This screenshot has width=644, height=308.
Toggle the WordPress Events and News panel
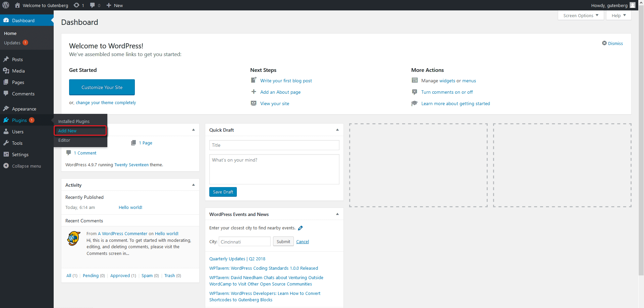click(x=337, y=214)
